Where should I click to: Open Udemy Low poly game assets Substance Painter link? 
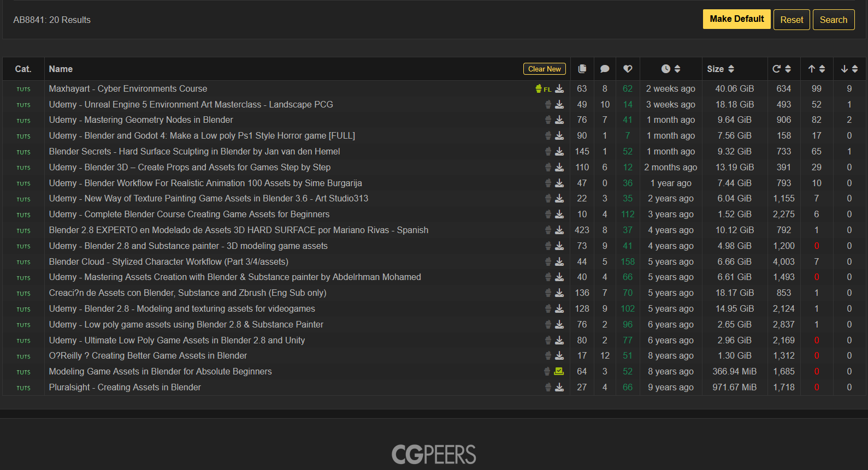pyautogui.click(x=186, y=324)
